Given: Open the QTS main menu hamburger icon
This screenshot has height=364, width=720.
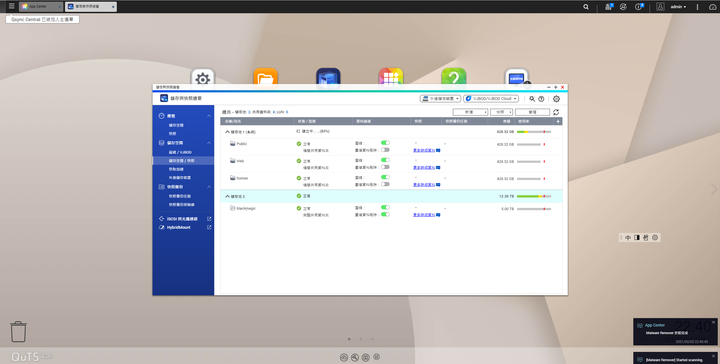Looking at the screenshot, I should [x=11, y=6].
